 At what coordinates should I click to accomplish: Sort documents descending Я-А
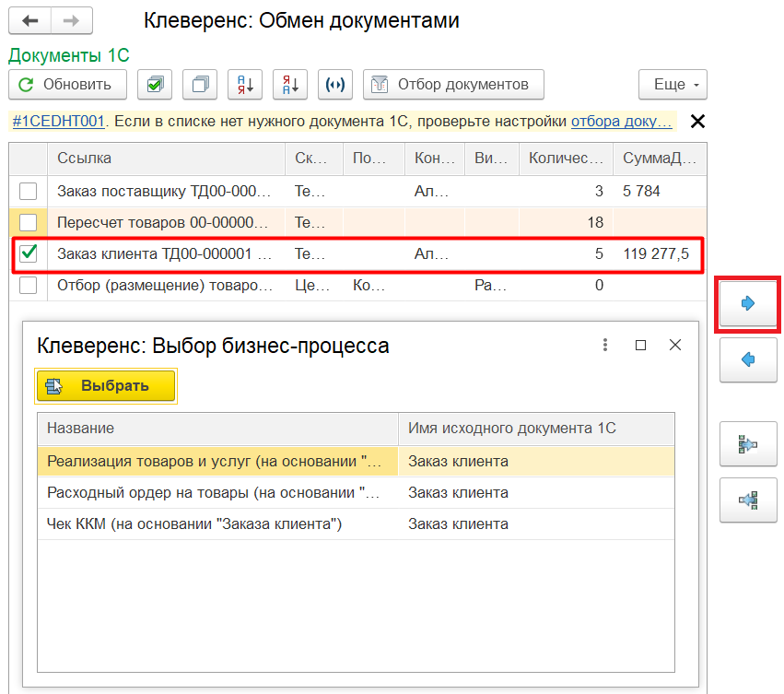tap(290, 85)
